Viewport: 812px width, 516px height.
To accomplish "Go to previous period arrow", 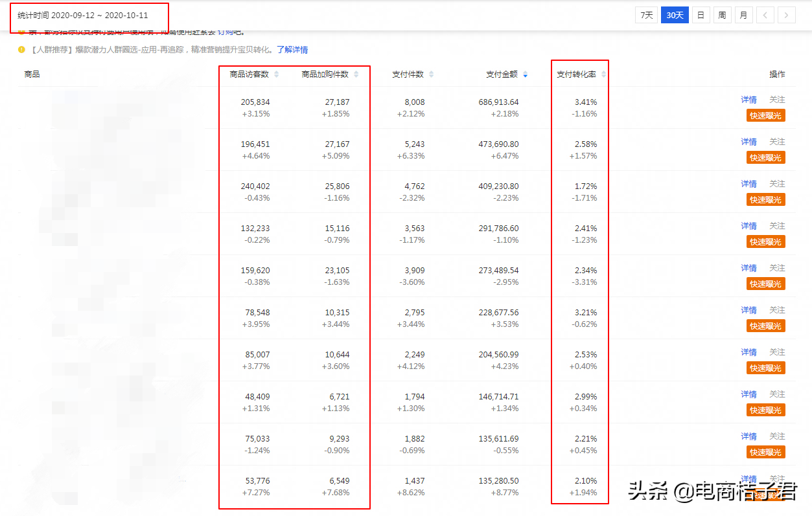I will tap(765, 15).
